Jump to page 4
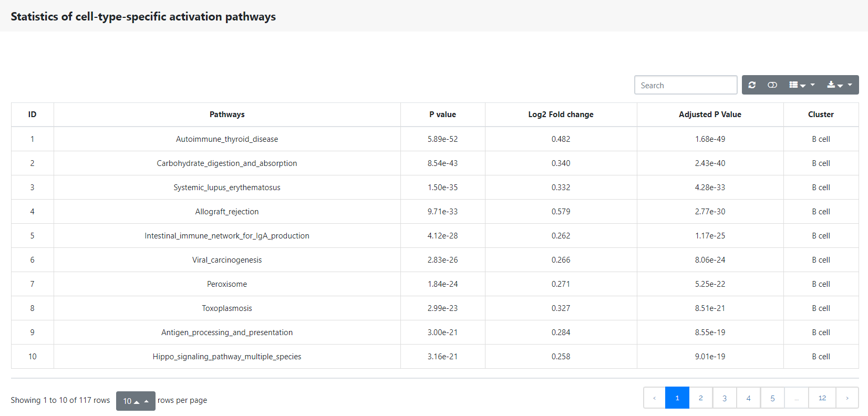Screen dimensions: 868x416 [x=749, y=398]
